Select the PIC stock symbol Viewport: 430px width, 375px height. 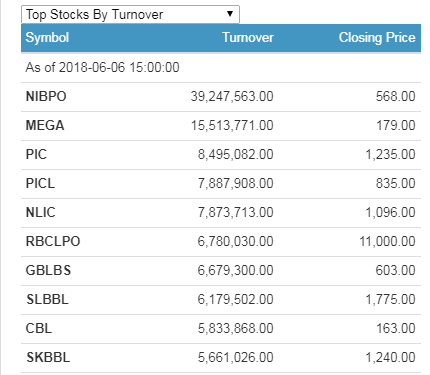click(x=36, y=155)
